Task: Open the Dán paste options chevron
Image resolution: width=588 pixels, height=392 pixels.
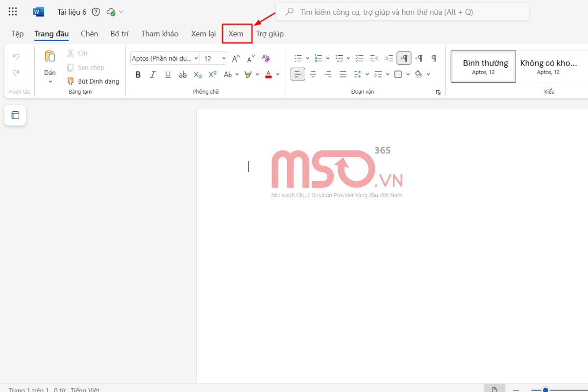Action: [x=50, y=82]
